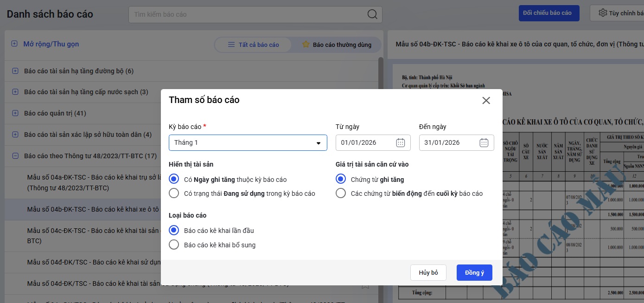Open the Đến ngày calendar picker
Screen dimensions: 644x303
pyautogui.click(x=484, y=142)
